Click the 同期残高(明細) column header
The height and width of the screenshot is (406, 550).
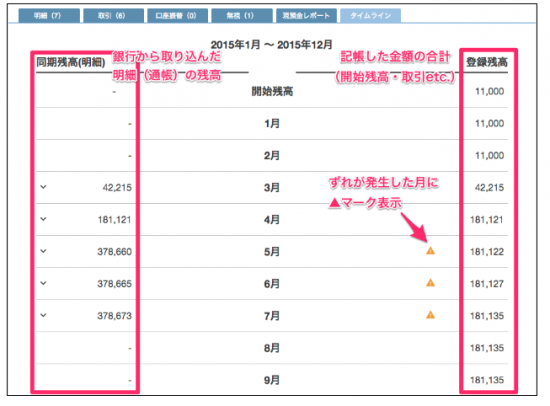pos(71,62)
